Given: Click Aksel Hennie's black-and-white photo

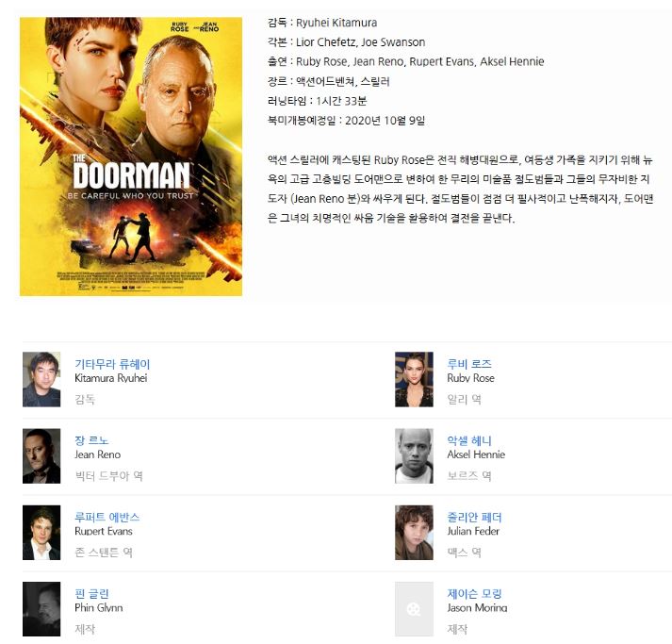Looking at the screenshot, I should coord(414,456).
